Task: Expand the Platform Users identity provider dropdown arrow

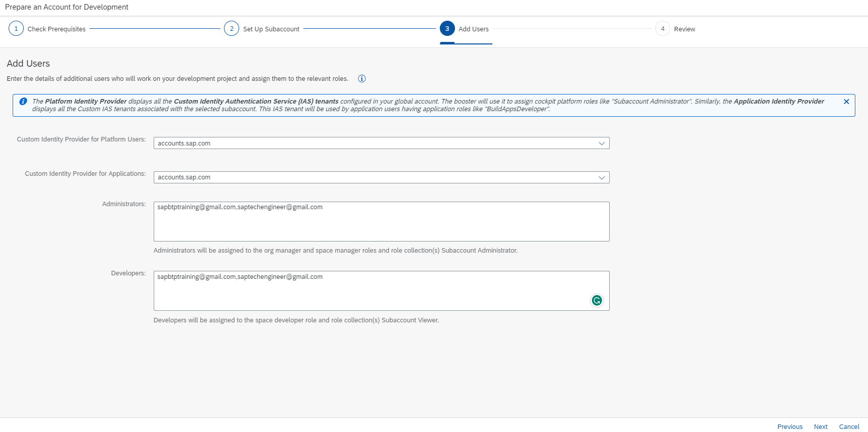Action: point(602,143)
